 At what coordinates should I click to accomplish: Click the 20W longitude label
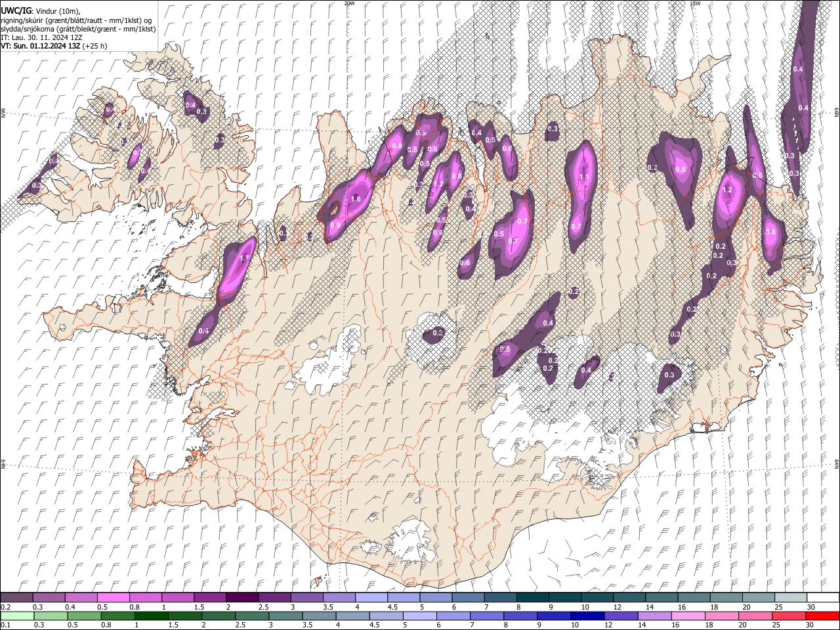point(349,3)
